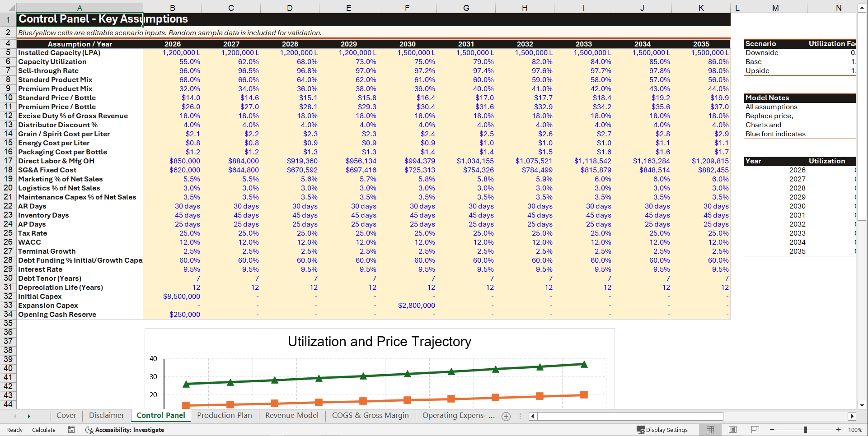The image size is (868, 436).
Task: Click the macro recording icon in status bar
Action: click(71, 430)
